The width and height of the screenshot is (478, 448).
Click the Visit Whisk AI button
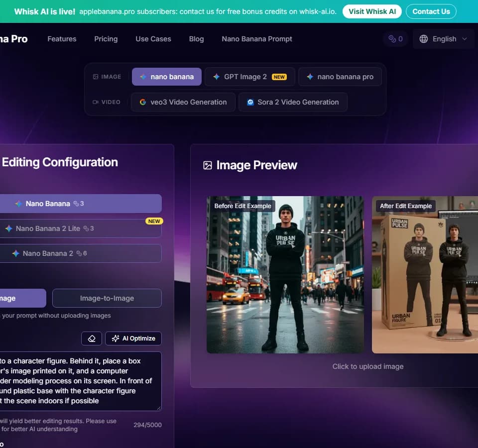tap(372, 11)
